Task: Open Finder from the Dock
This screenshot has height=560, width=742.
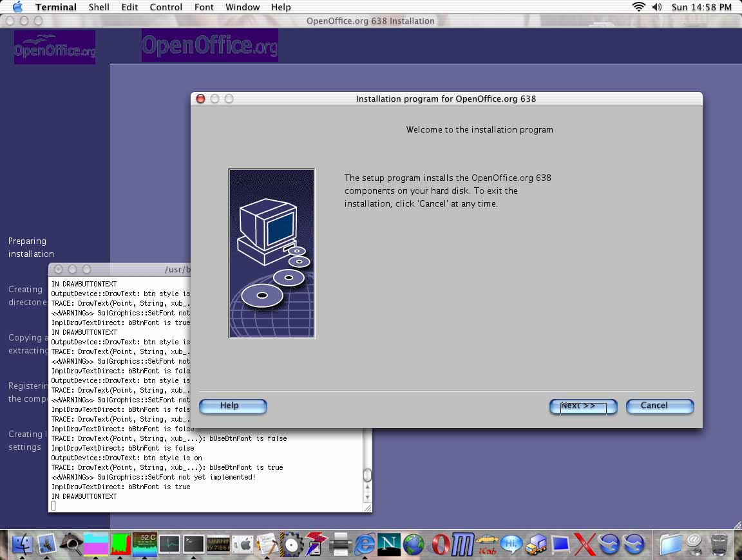Action: tap(22, 544)
